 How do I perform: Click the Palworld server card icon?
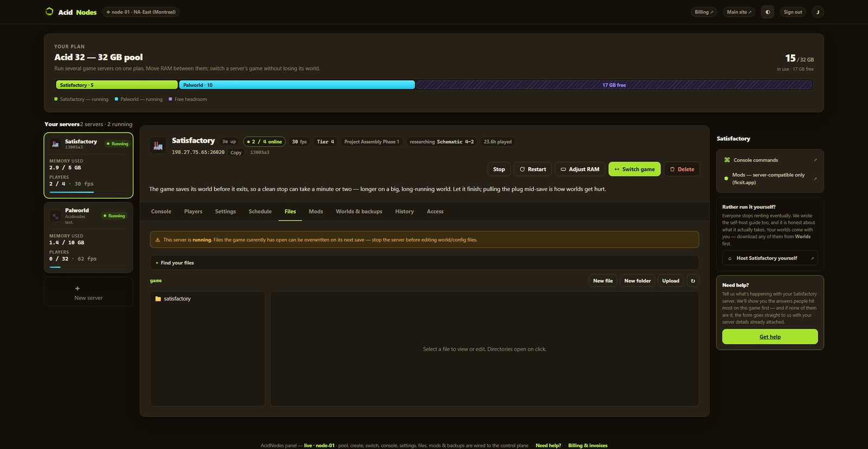point(55,216)
